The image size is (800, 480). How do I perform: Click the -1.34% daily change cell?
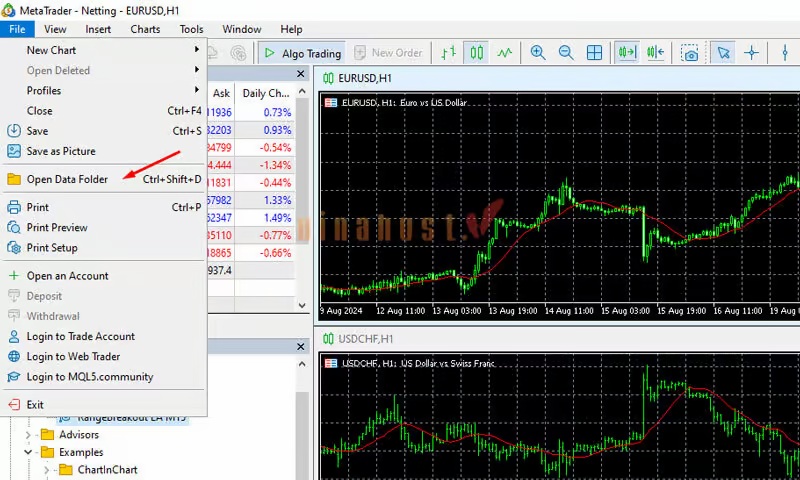click(x=265, y=165)
